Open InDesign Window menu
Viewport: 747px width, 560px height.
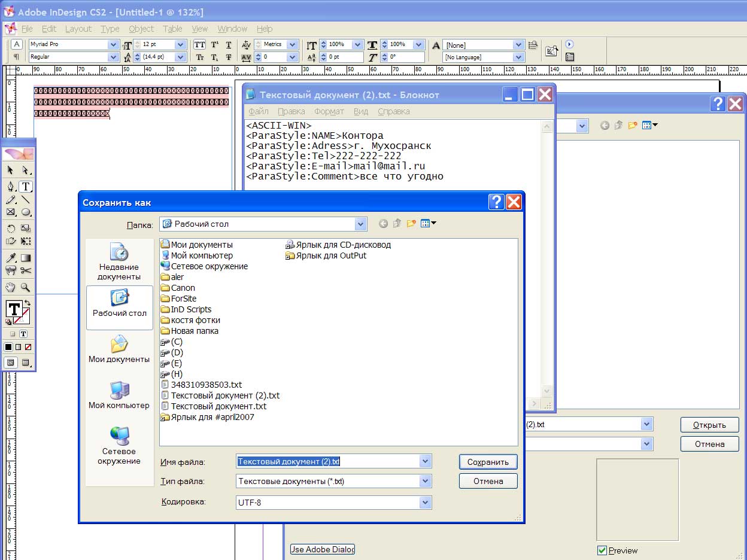(232, 29)
